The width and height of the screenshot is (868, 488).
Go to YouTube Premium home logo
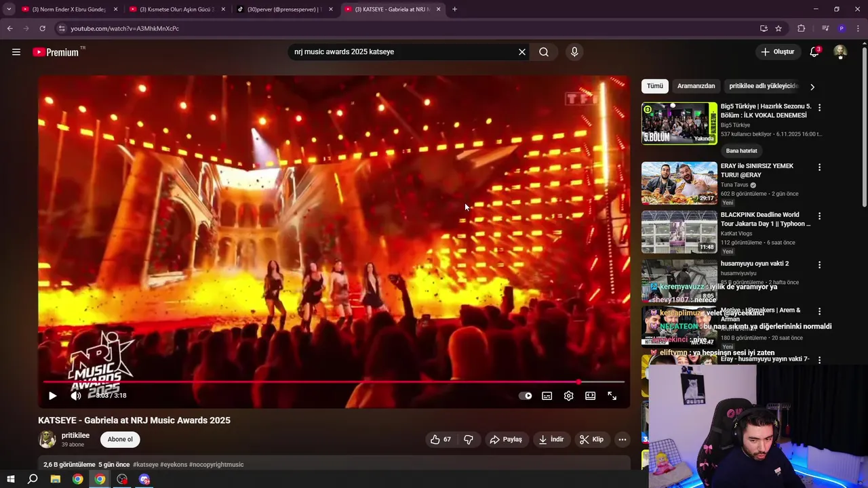pos(56,52)
